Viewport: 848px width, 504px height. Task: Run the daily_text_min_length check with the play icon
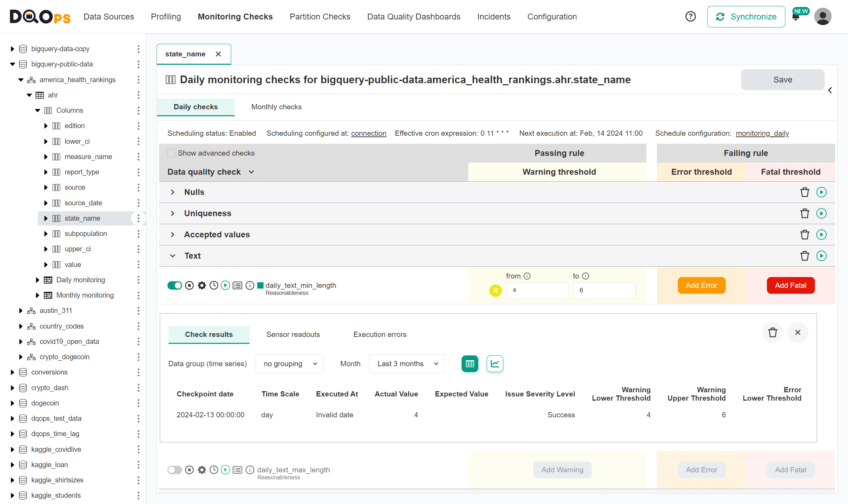[226, 285]
